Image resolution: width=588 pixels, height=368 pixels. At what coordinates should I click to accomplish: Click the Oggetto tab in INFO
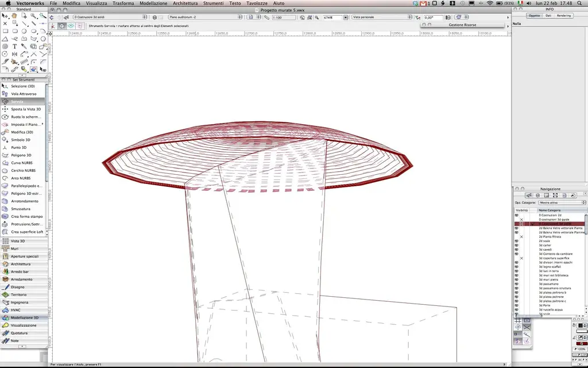[534, 16]
